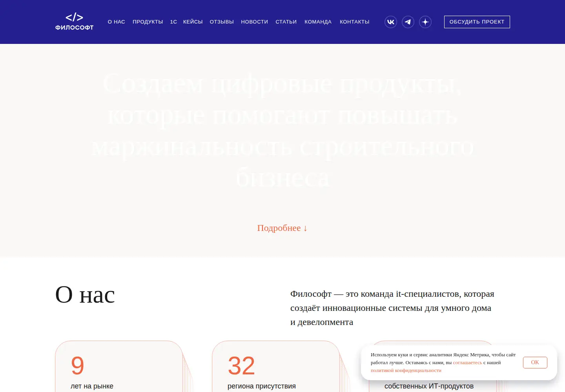This screenshot has height=392, width=565.
Task: Click the О нас heading
Action: 85,294
